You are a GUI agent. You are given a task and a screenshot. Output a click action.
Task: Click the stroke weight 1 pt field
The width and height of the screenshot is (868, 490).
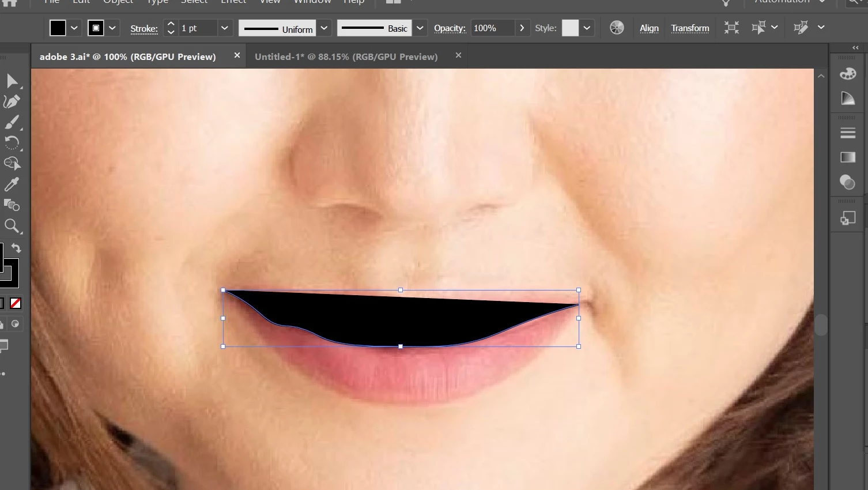point(198,28)
